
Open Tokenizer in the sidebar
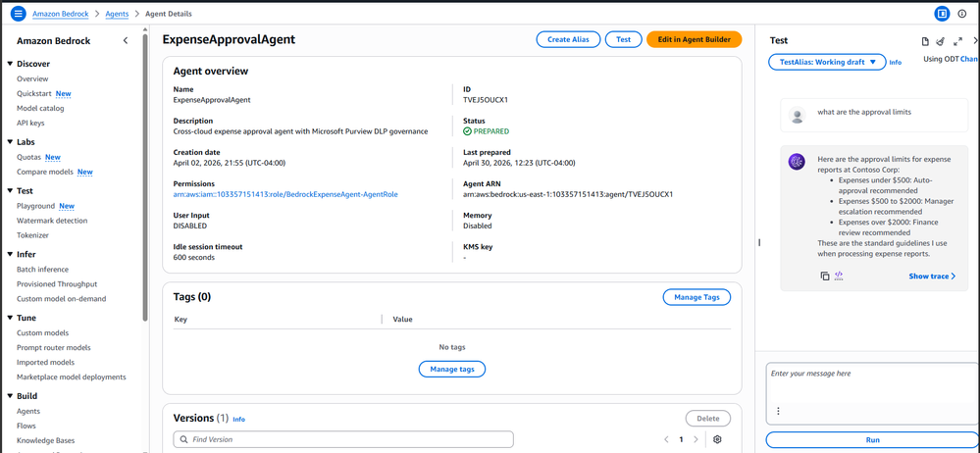[32, 235]
